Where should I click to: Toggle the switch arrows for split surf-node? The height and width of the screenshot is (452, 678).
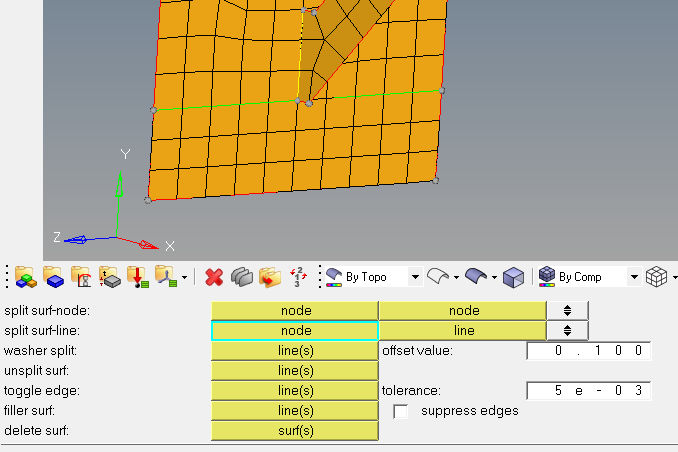pos(567,311)
